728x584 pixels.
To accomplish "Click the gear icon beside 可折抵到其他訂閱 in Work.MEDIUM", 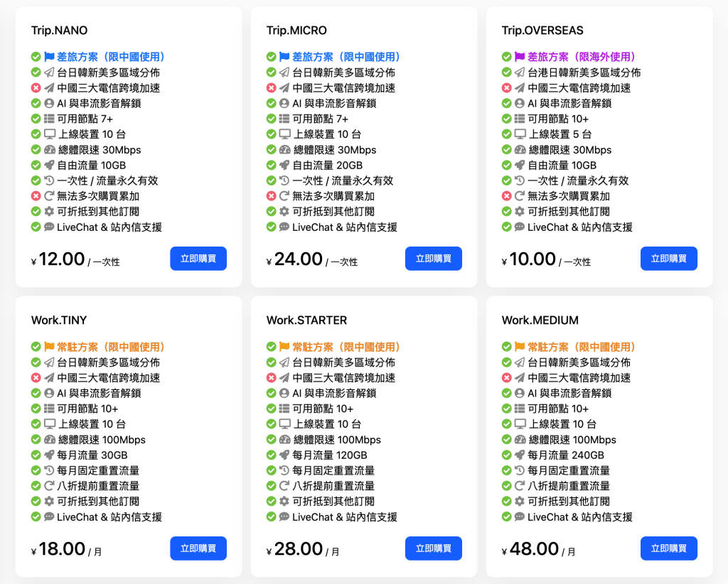I will pos(520,502).
